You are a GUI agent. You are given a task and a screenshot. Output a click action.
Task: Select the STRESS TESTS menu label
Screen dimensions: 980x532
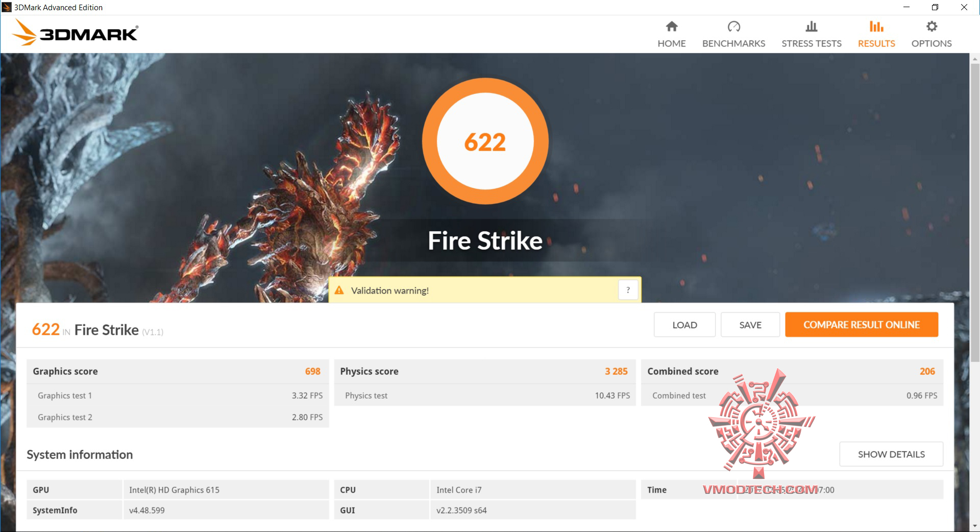click(x=812, y=43)
